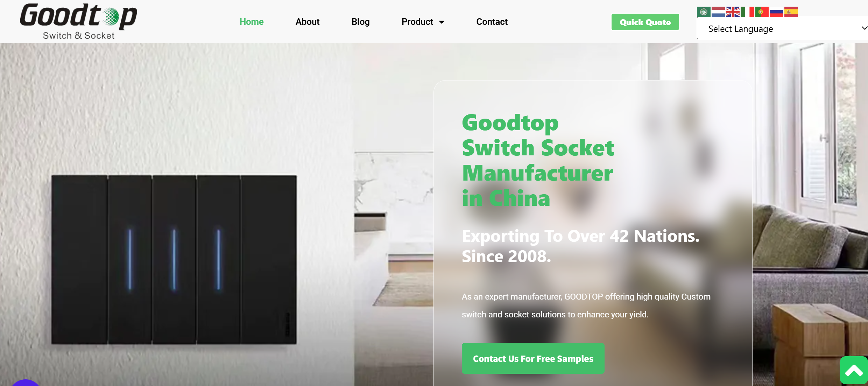Click the black switch panel video
This screenshot has height=386, width=868.
coord(174,259)
